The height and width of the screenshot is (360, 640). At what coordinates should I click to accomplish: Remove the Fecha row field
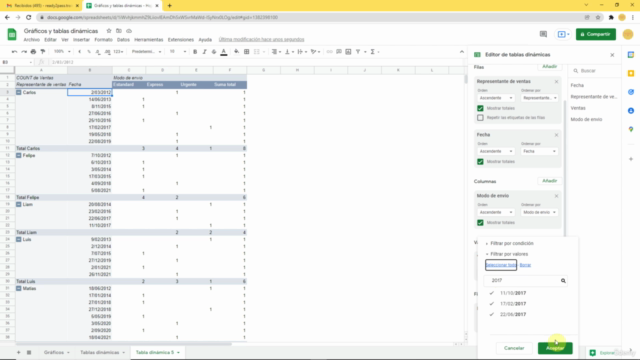click(x=556, y=135)
